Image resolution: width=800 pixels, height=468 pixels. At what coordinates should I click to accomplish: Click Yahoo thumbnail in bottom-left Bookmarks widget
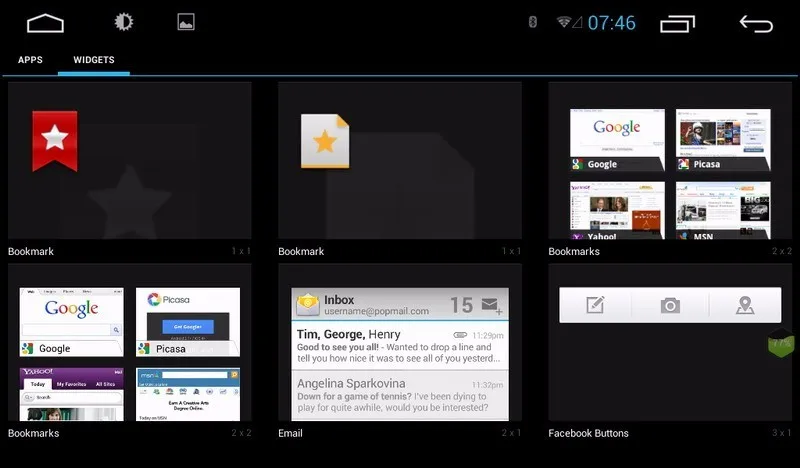point(71,394)
